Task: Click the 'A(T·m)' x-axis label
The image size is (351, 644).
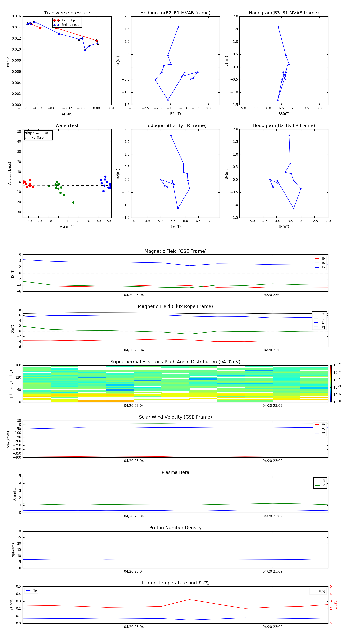Action: (67, 114)
